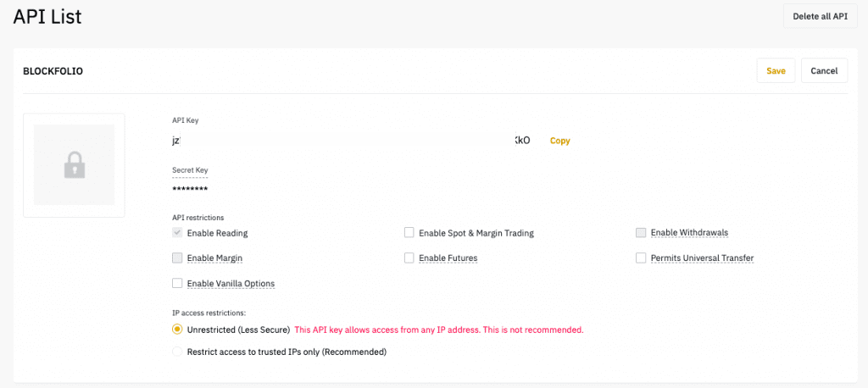
Task: Enable Spot & Margin Trading checkbox
Action: click(x=409, y=233)
